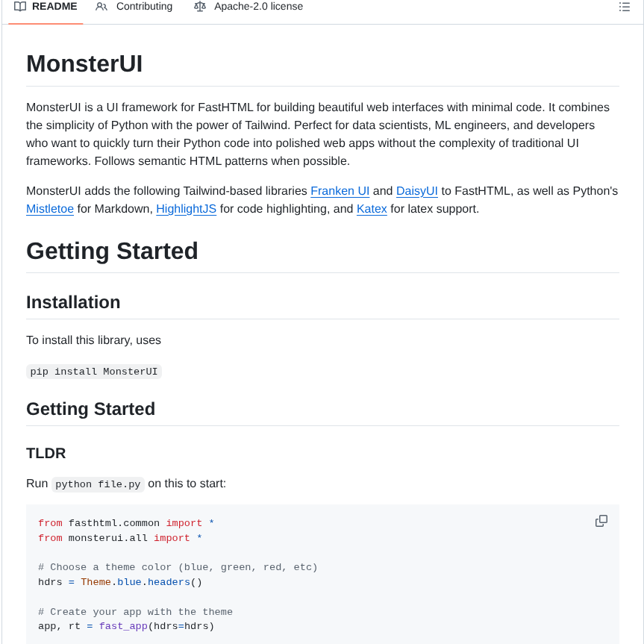
Task: Select the pip install MonsterUI snippet
Action: point(93,371)
